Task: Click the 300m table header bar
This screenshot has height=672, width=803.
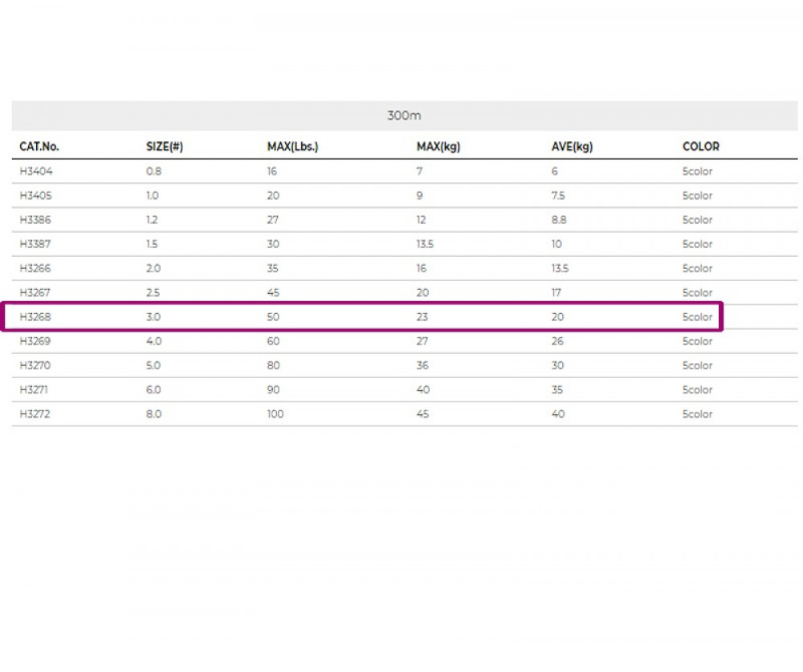Action: click(x=404, y=116)
